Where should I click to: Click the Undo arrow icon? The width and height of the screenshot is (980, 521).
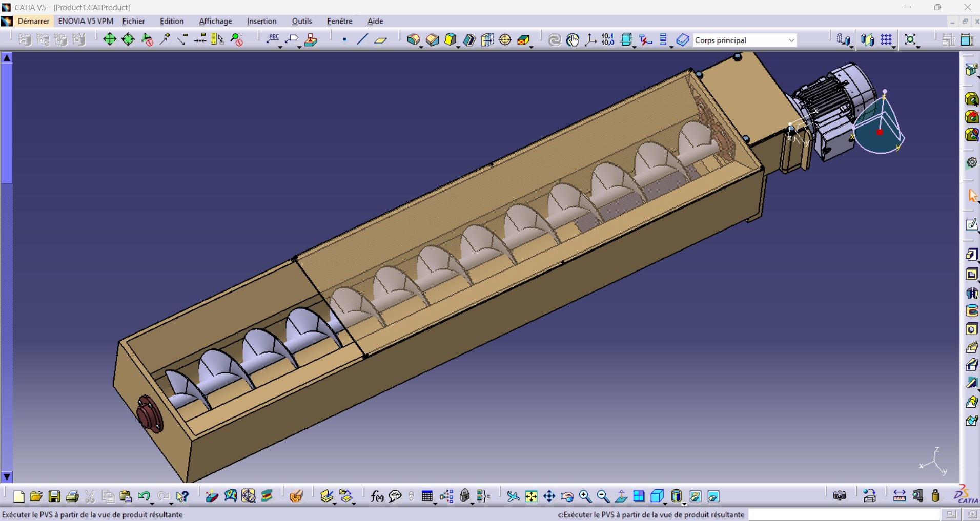click(144, 495)
